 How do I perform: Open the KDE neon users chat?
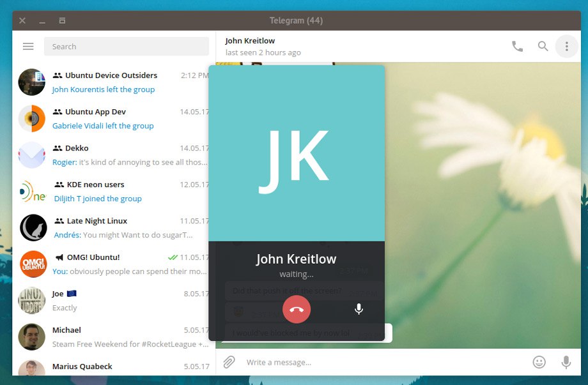coord(114,191)
